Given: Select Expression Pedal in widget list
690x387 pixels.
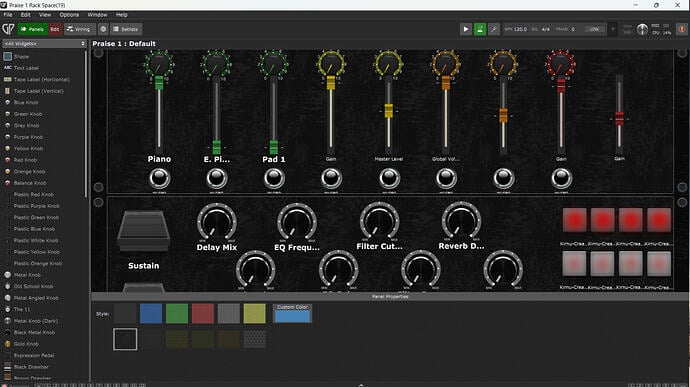Looking at the screenshot, I should 34,355.
